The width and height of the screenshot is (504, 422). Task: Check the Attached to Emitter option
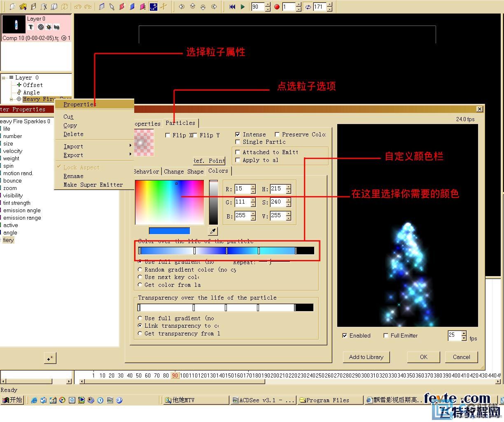click(238, 152)
